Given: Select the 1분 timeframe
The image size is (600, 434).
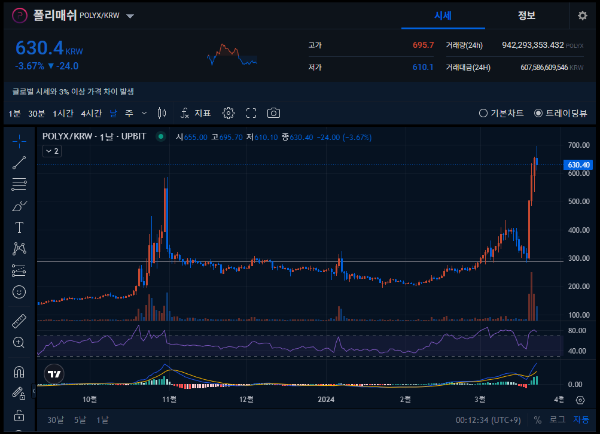Looking at the screenshot, I should pyautogui.click(x=15, y=113).
